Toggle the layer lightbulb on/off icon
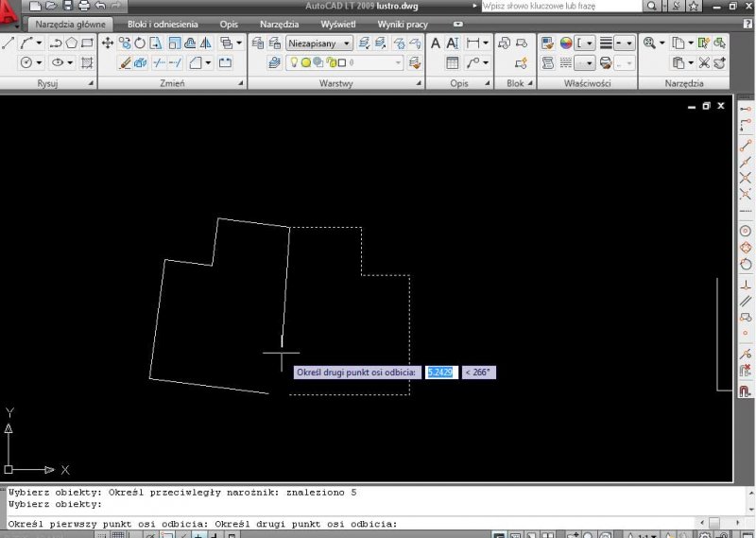756x538 pixels. 294,63
